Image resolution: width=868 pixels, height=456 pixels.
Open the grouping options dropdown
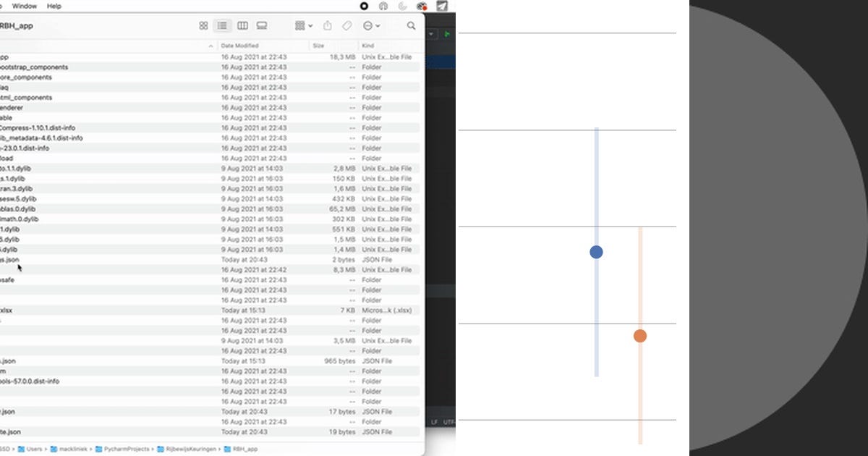pyautogui.click(x=302, y=26)
